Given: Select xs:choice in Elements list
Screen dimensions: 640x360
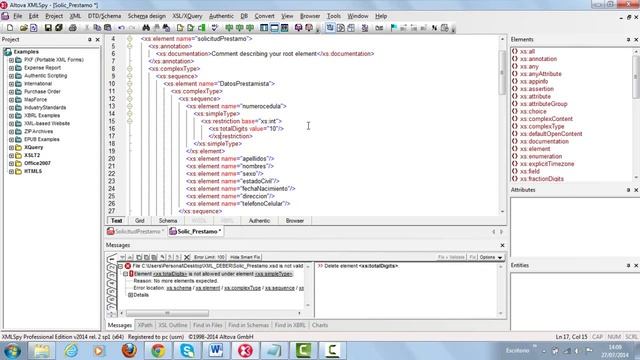Looking at the screenshot, I should coord(533,111).
